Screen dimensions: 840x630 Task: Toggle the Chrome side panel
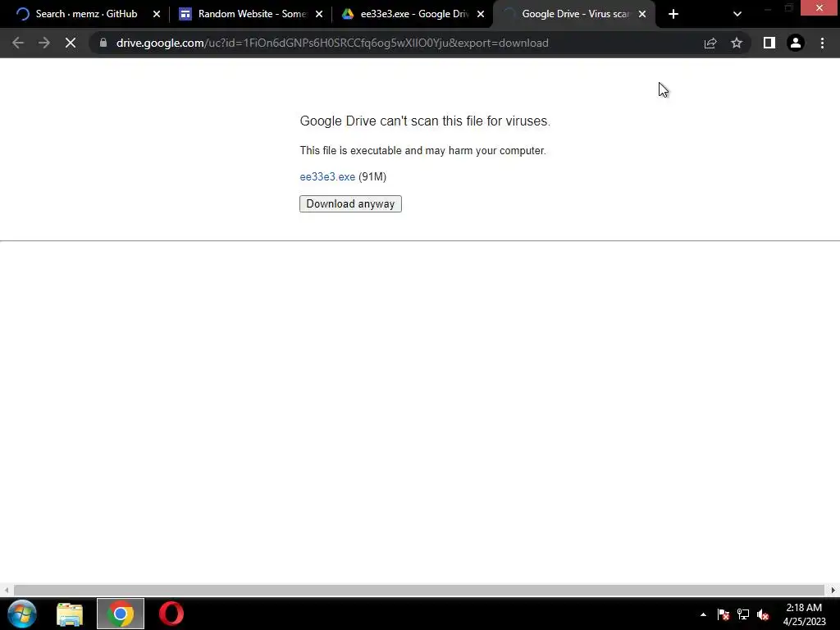point(769,43)
